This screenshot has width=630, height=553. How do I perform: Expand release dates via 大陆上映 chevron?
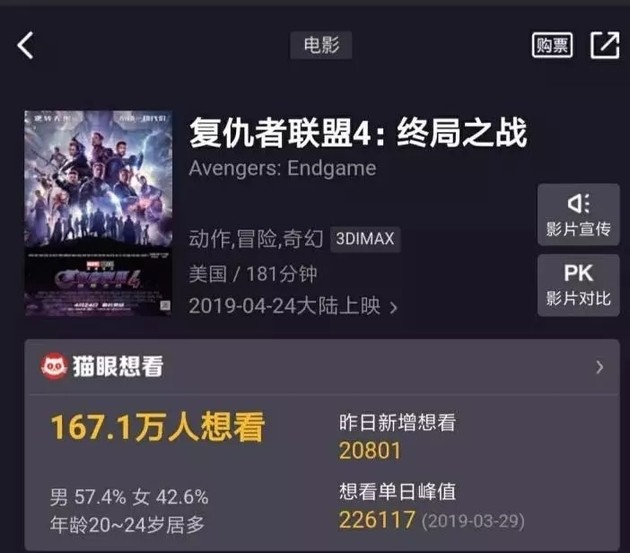pyautogui.click(x=394, y=308)
